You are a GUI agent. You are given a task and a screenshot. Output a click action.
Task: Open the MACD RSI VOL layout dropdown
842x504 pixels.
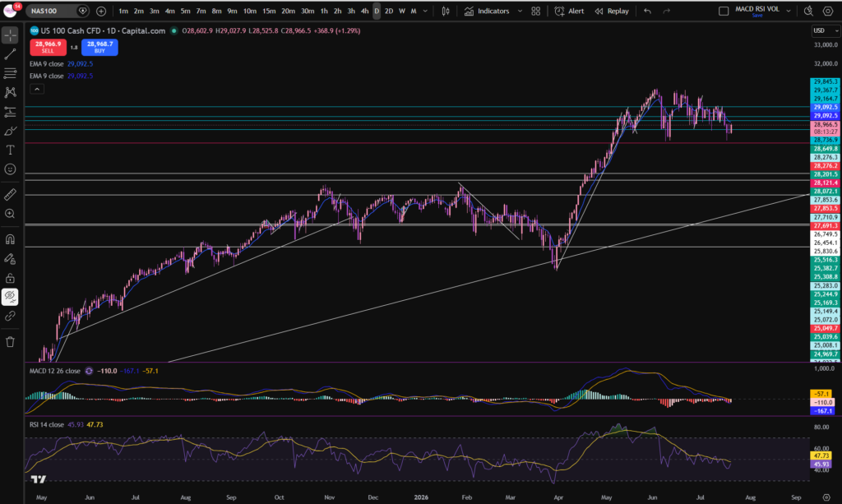789,11
